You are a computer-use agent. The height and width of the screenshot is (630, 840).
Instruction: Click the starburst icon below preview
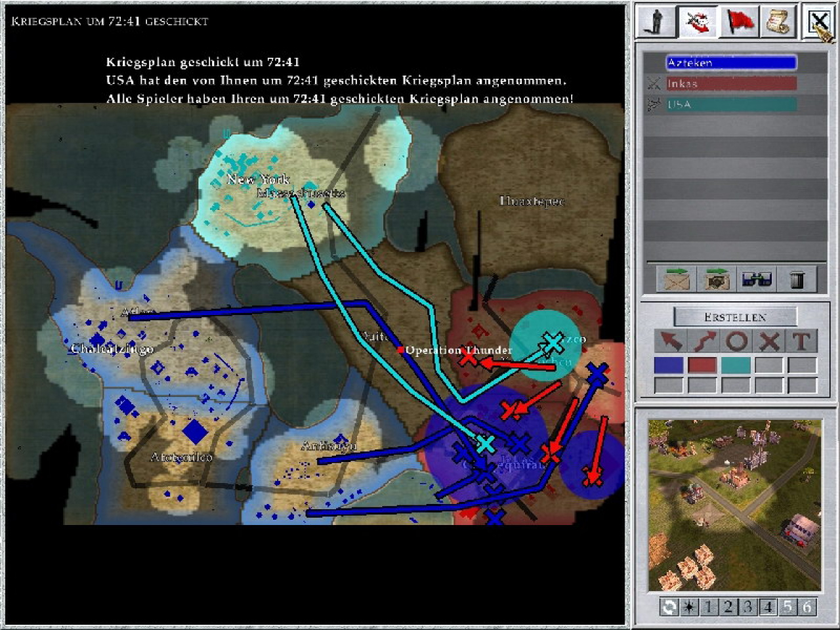tap(688, 607)
